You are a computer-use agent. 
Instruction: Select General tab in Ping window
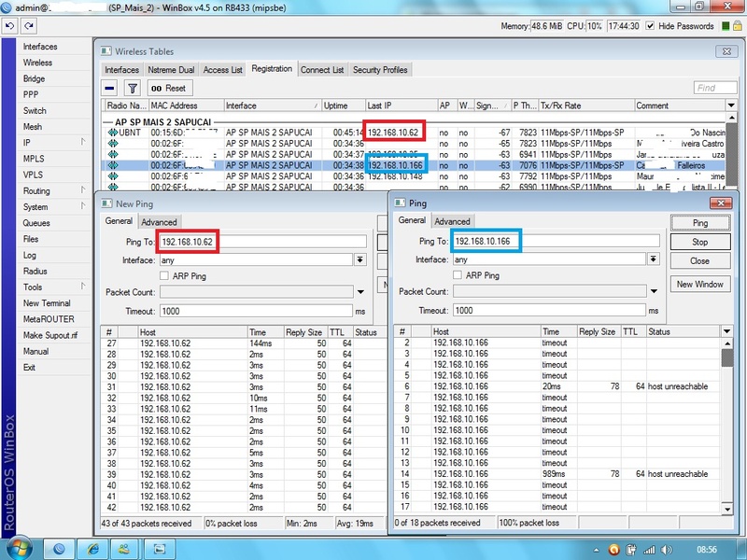[412, 220]
